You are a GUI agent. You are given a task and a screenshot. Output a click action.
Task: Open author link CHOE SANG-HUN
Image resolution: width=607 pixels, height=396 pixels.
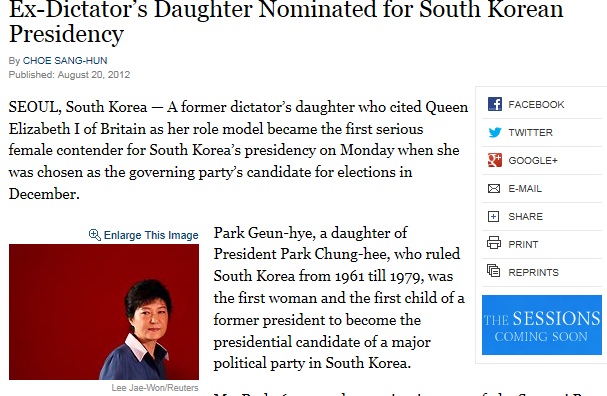65,60
